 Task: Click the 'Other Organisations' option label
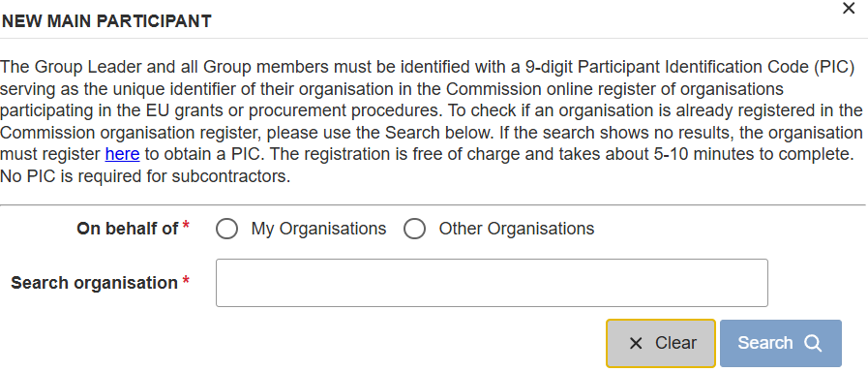tap(517, 229)
